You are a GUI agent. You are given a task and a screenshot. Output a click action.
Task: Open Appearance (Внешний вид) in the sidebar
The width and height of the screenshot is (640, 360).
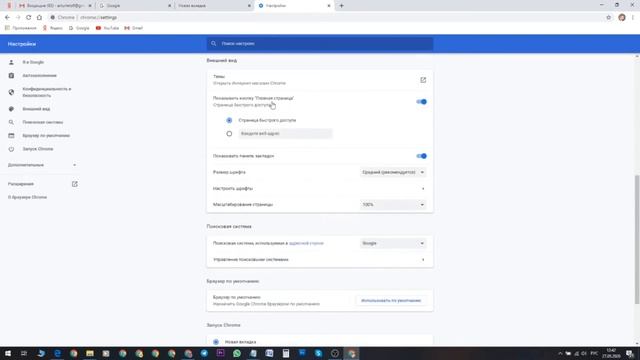[36, 109]
